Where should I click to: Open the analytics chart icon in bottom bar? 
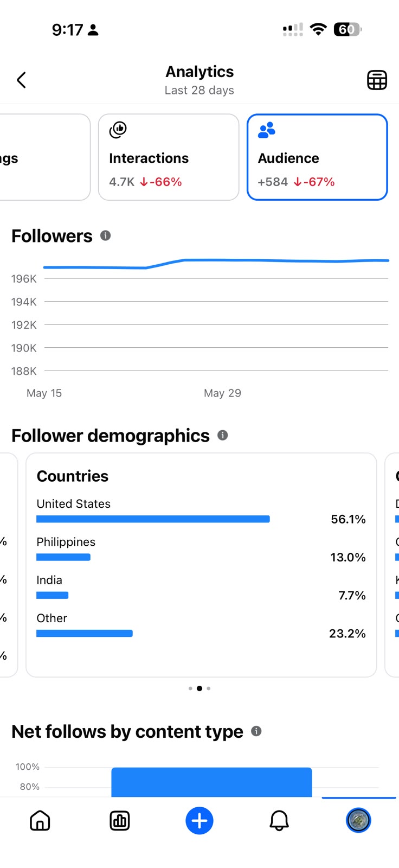click(x=119, y=820)
